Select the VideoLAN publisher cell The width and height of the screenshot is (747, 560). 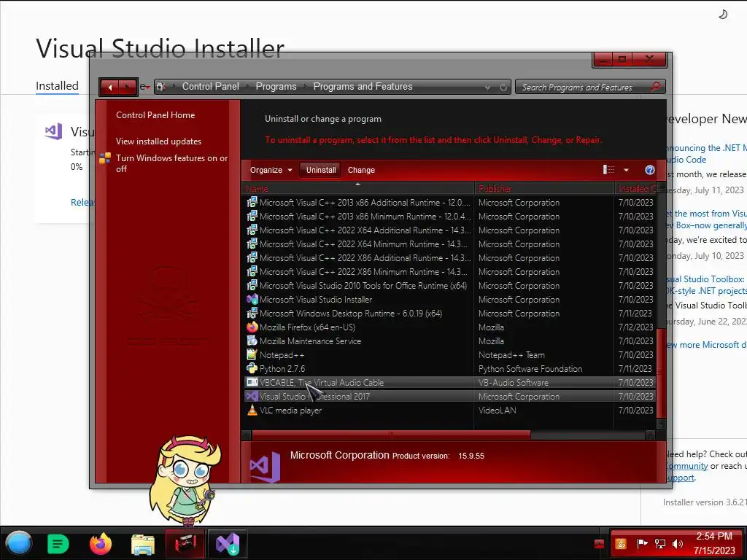498,410
